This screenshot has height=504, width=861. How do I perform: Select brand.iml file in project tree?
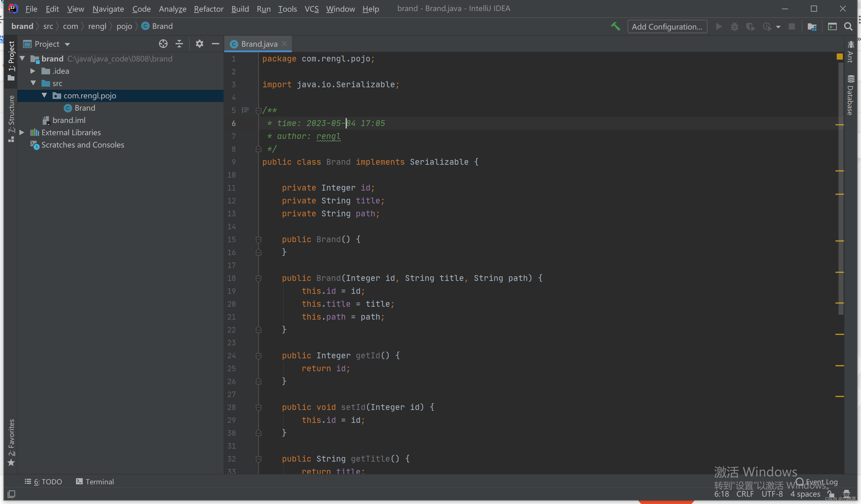69,120
